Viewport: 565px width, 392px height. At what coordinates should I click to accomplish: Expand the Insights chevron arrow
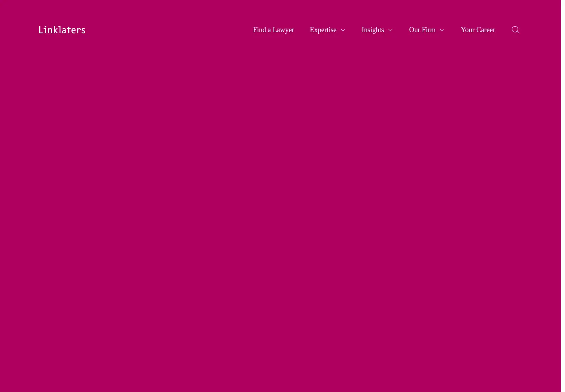390,30
